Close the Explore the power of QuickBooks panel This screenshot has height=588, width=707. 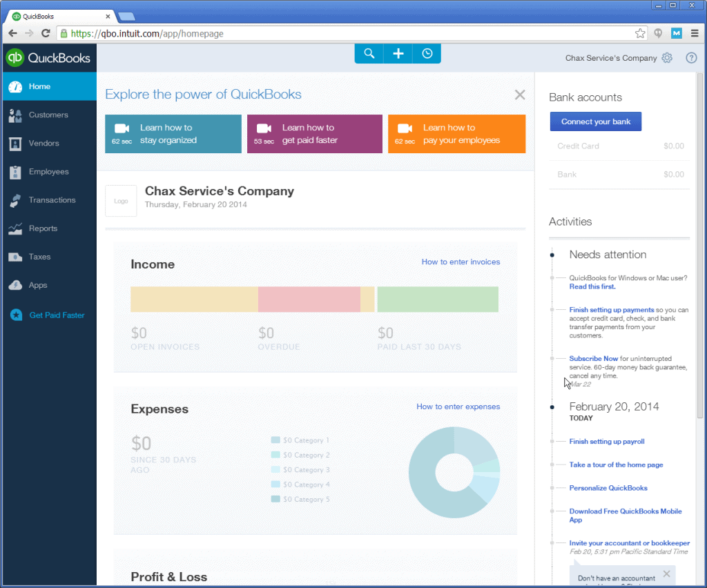click(520, 95)
